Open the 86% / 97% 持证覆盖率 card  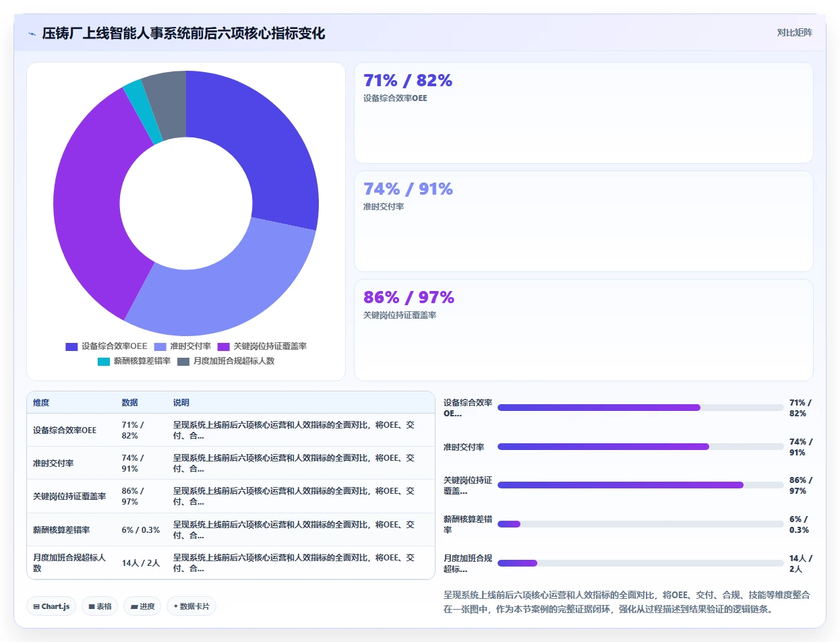click(584, 330)
